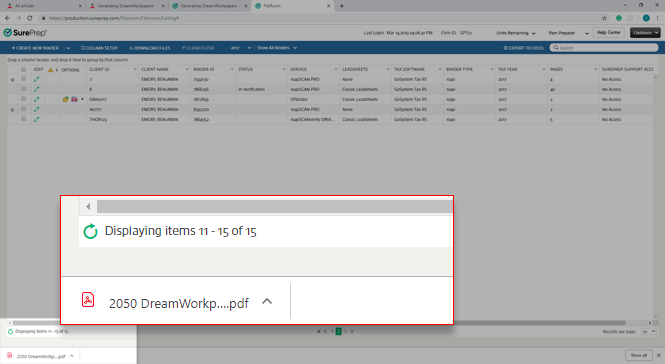665x364 pixels.
Task: Check the checkbox for client ID 8 row
Action: 24,89
